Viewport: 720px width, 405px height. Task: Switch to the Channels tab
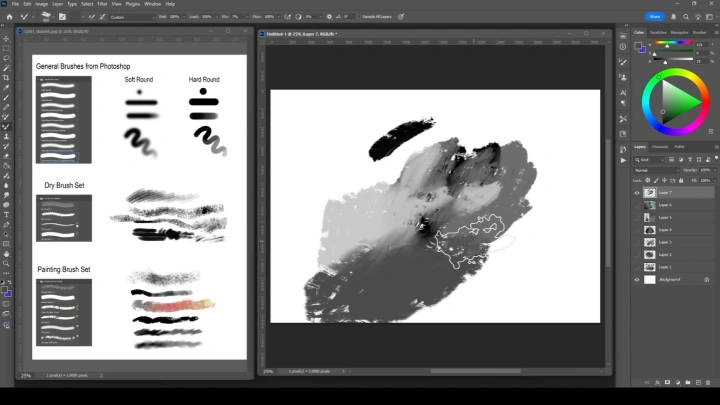coord(660,147)
